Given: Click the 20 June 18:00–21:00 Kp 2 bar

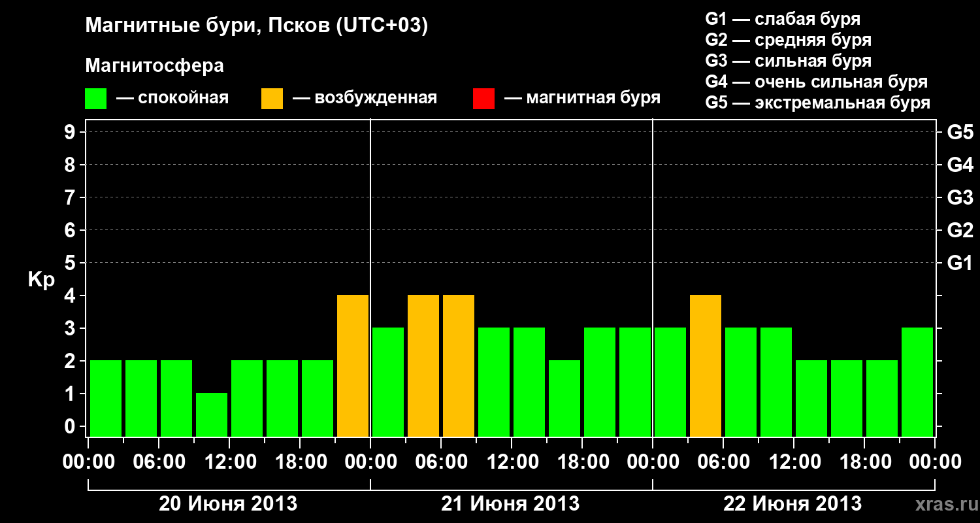Looking at the screenshot, I should tap(318, 398).
